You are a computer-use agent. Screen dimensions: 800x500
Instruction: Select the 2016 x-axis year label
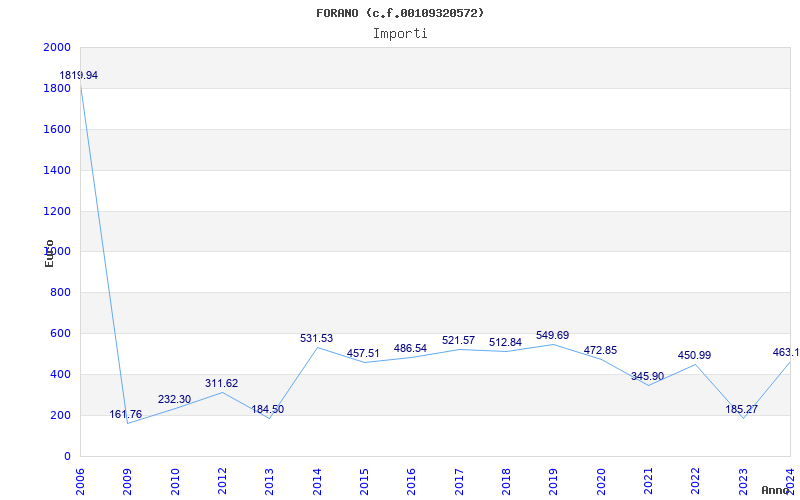[x=411, y=482]
